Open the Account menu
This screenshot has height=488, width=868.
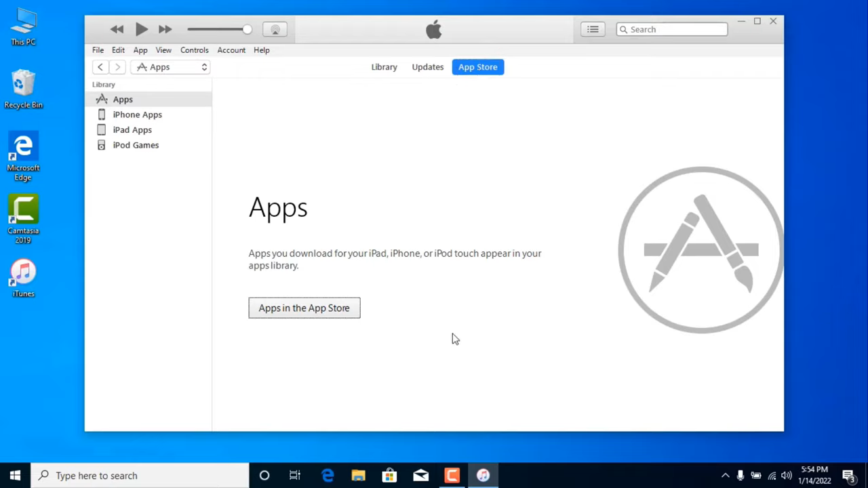pos(231,49)
